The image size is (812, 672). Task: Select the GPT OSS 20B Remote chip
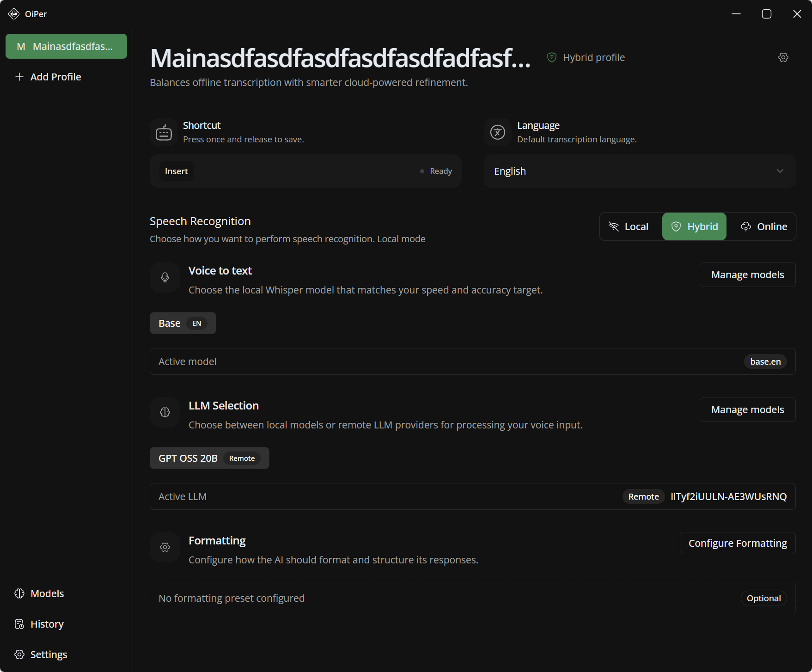click(209, 458)
